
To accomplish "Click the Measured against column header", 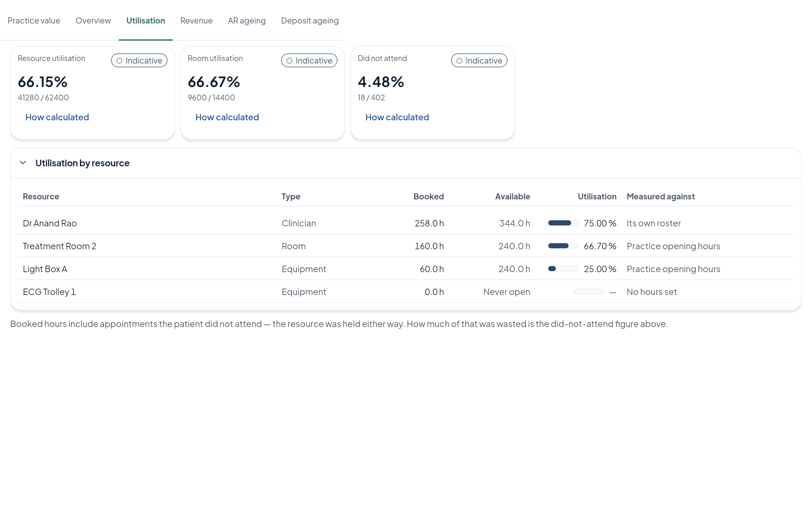I will click(x=661, y=197).
